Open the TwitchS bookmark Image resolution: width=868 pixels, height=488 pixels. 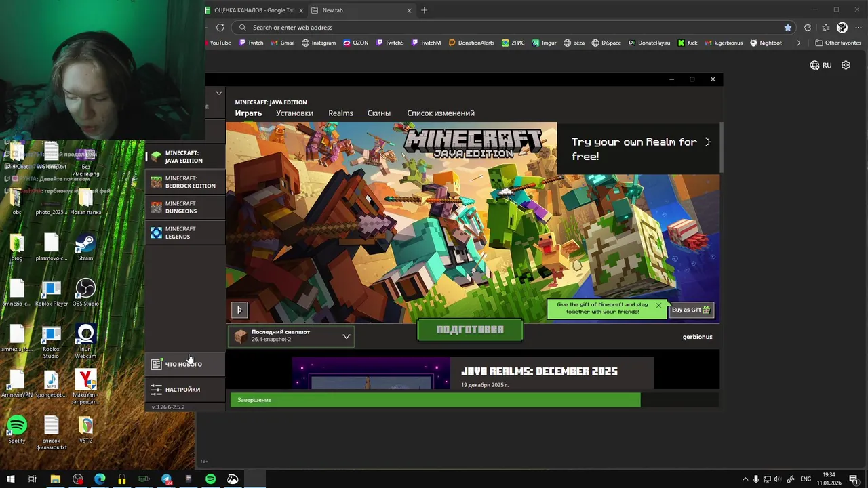(x=389, y=43)
